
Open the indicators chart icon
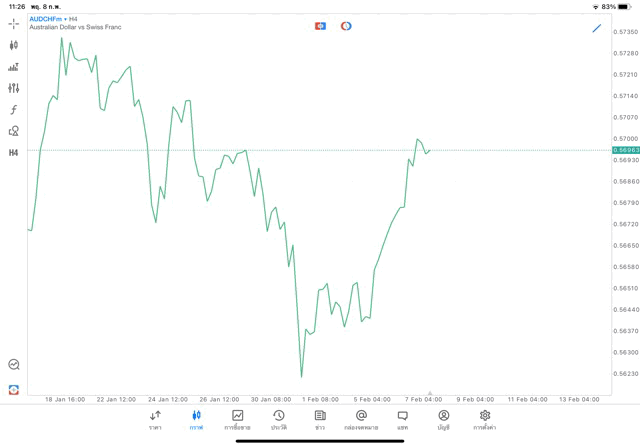click(x=13, y=67)
